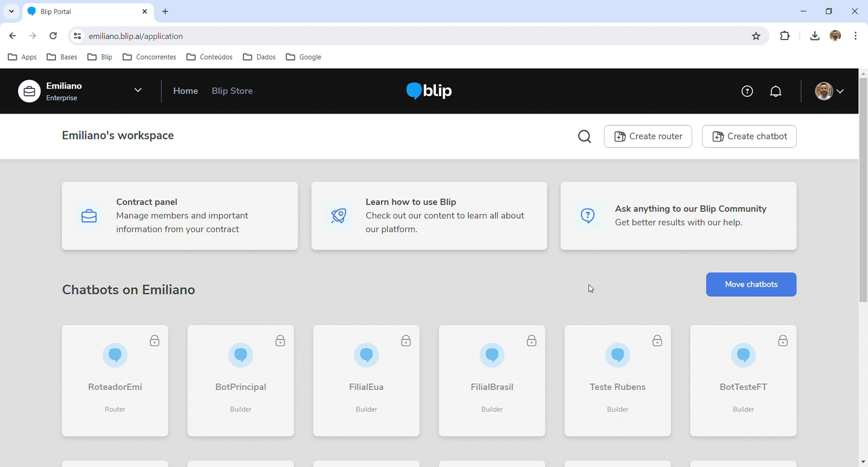Open the Blip Store menu item
The width and height of the screenshot is (868, 467).
[x=232, y=91]
